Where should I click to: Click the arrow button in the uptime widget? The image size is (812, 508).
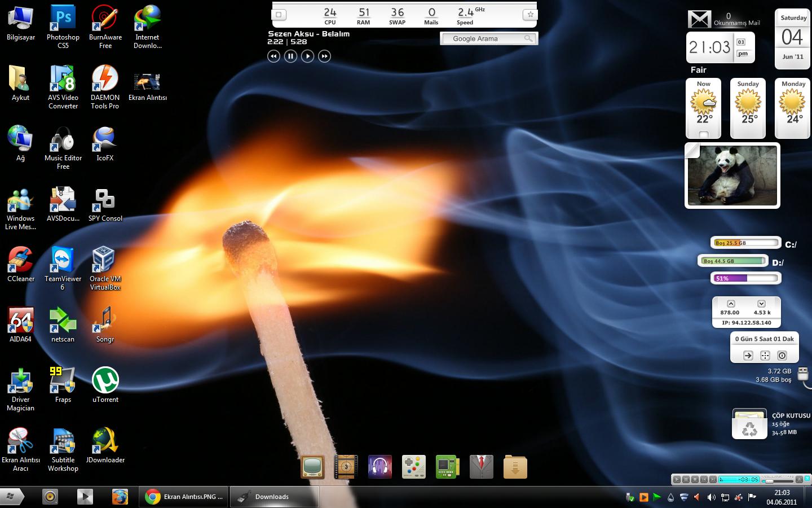tap(748, 356)
